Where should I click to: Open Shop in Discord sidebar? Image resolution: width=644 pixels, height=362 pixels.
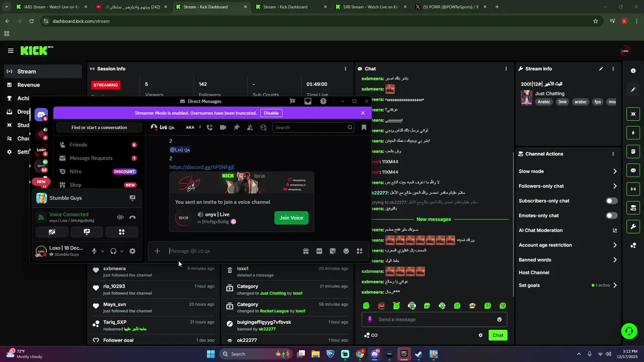(98, 185)
